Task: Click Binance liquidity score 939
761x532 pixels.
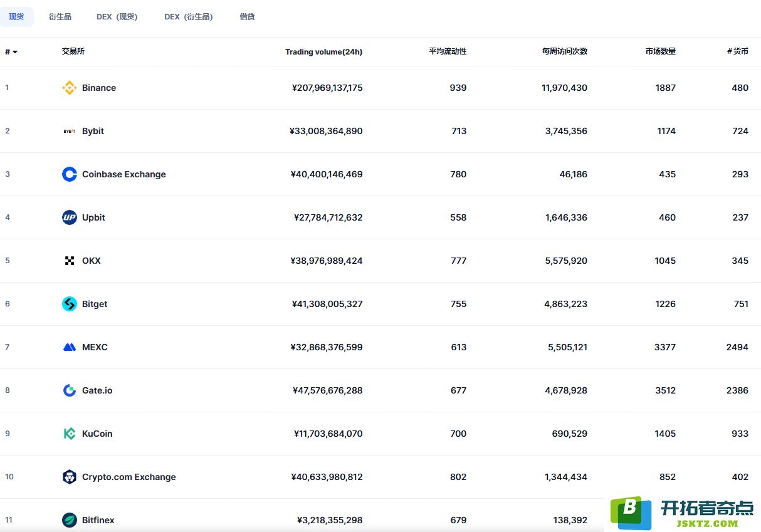Action: click(x=458, y=88)
